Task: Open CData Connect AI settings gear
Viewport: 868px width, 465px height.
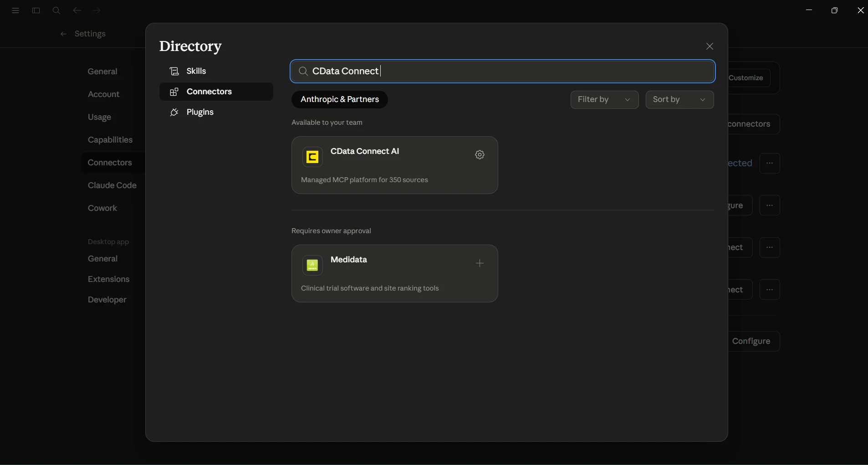Action: (x=480, y=155)
